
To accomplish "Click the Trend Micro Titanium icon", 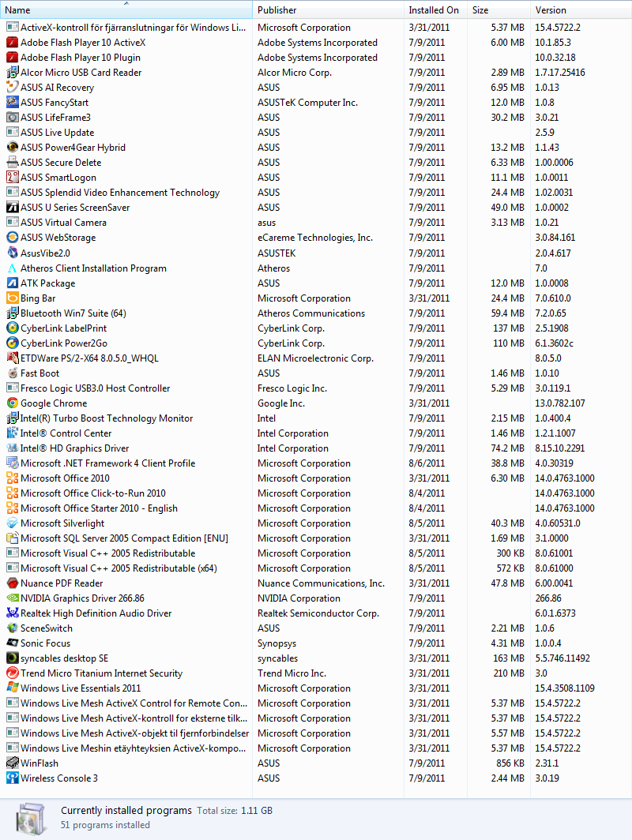I will click(x=13, y=673).
